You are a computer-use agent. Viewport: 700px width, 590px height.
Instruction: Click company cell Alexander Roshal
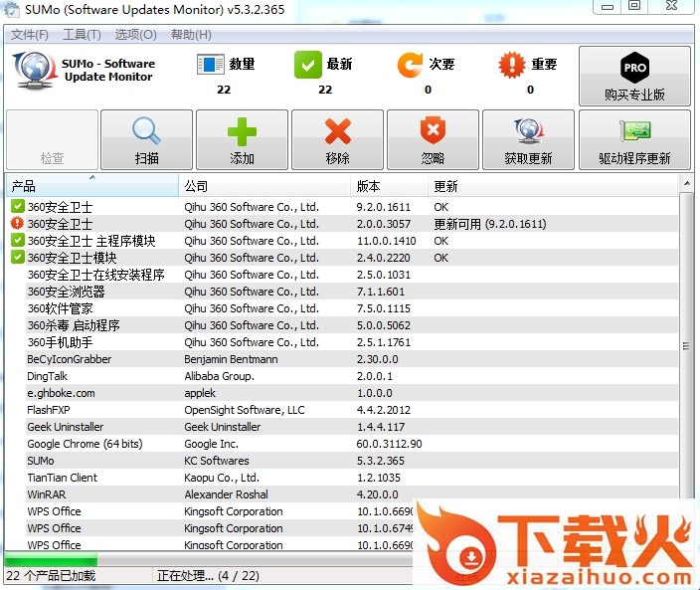pos(226,494)
